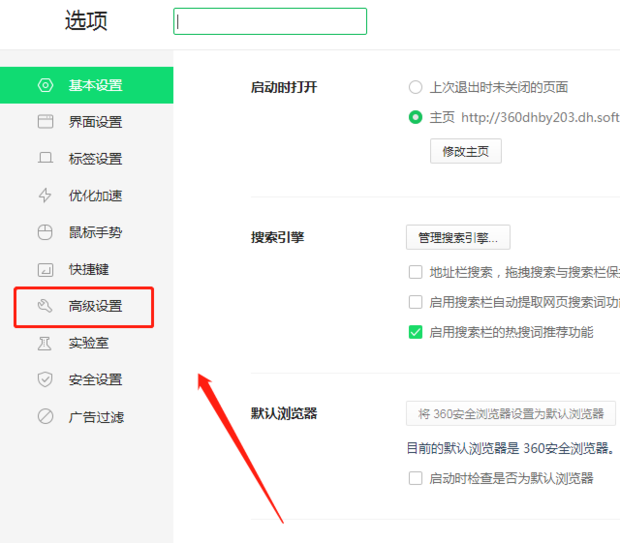Click 将360安全浏览器设置为默认浏览器 button

click(511, 414)
